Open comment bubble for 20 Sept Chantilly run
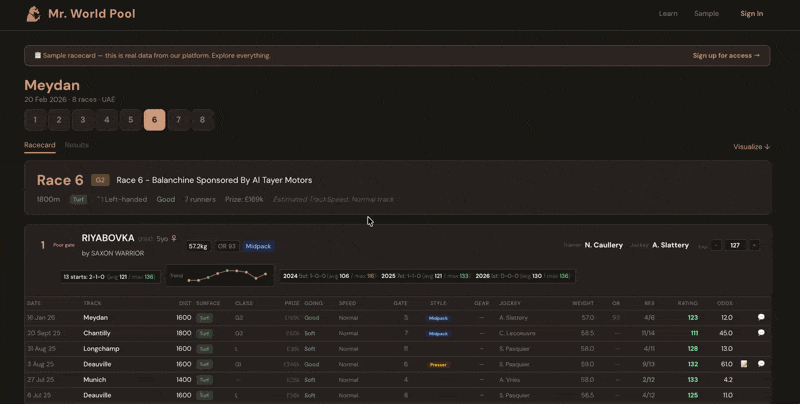 click(x=761, y=333)
